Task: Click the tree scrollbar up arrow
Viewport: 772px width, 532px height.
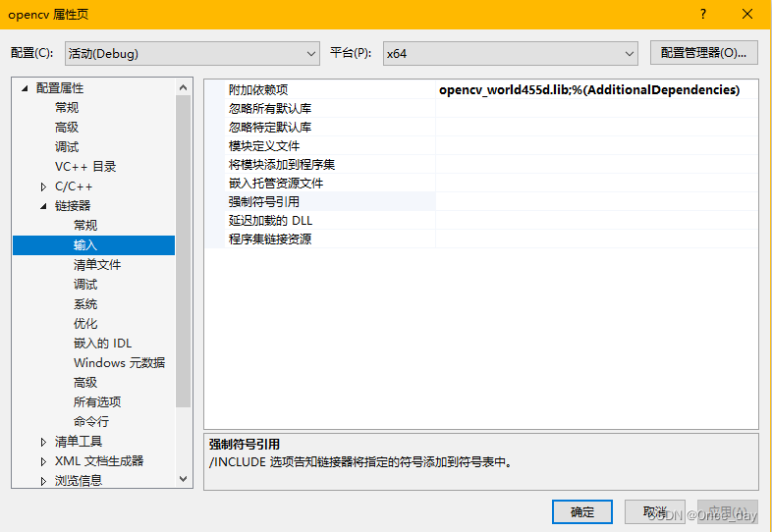Action: coord(183,87)
